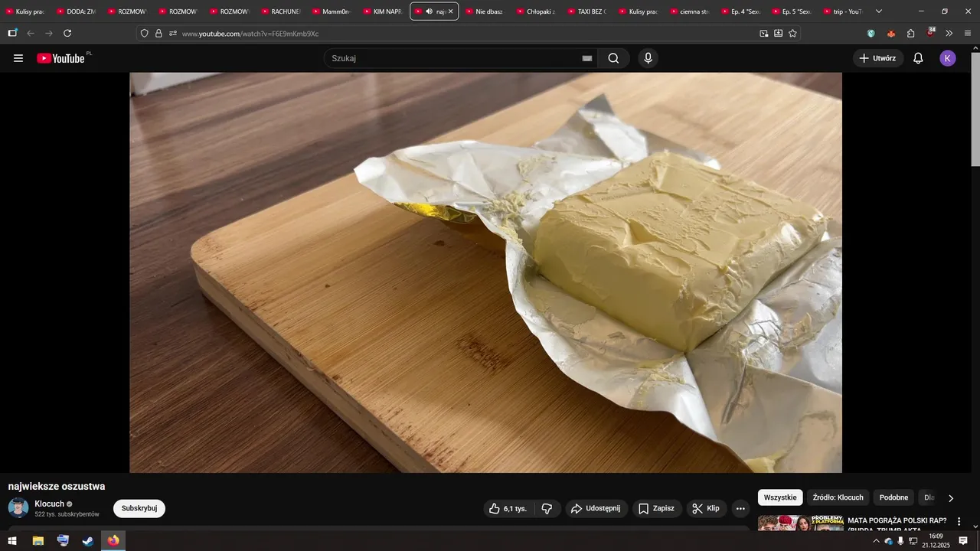This screenshot has width=980, height=551.
Task: Click the magnifier search button
Action: pyautogui.click(x=613, y=58)
